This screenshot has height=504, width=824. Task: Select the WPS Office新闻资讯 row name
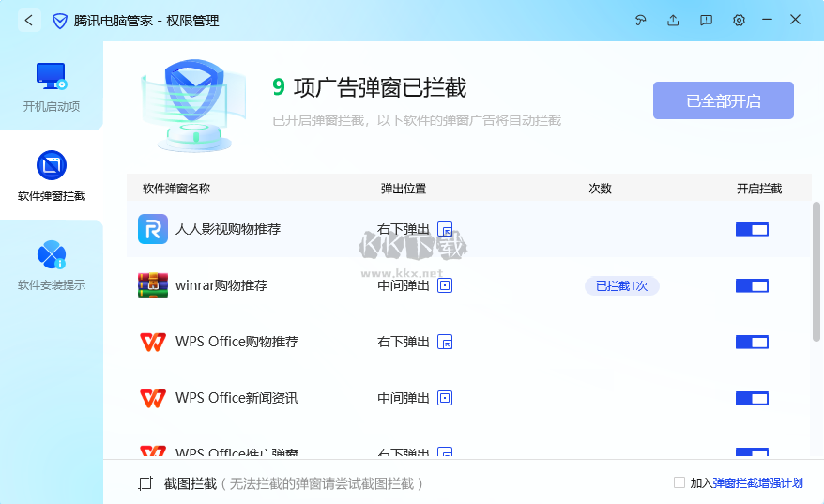237,398
